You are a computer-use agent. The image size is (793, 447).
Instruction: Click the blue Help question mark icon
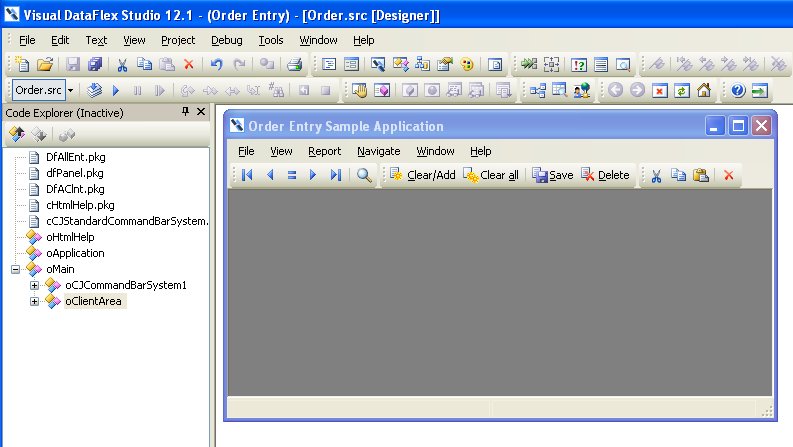[x=738, y=91]
